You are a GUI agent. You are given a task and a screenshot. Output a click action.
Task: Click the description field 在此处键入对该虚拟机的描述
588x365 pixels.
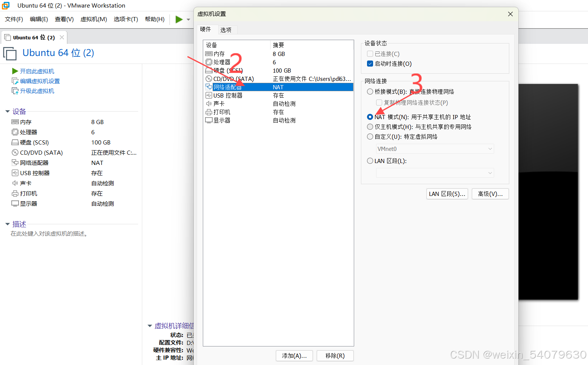point(50,234)
